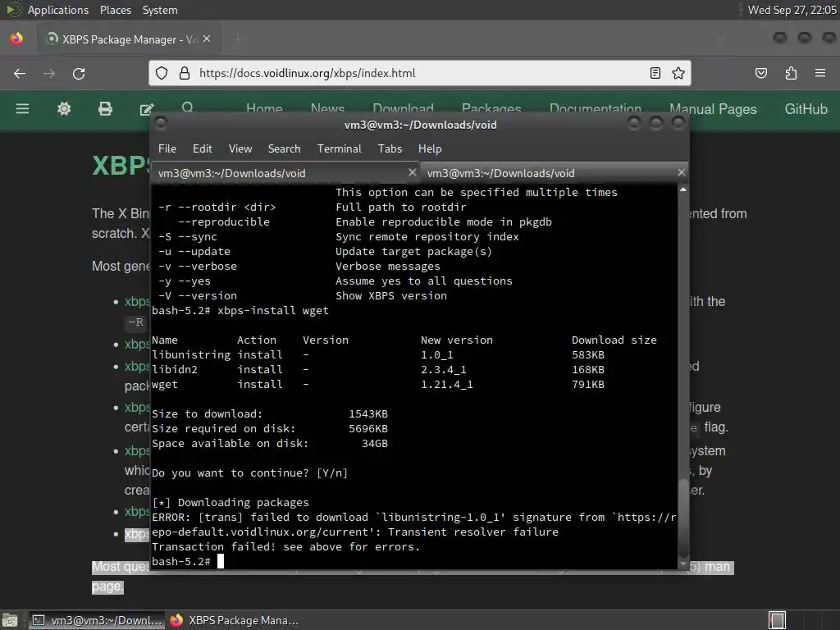Click the 'Transaction failed!' error line
The width and height of the screenshot is (840, 630).
point(286,547)
